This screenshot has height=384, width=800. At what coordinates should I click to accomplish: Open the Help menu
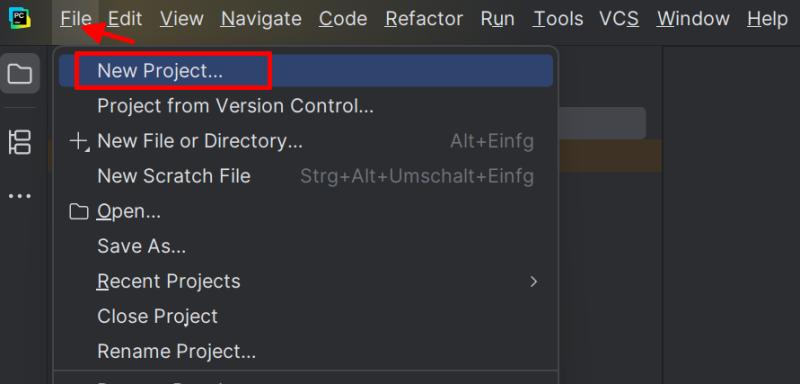767,19
